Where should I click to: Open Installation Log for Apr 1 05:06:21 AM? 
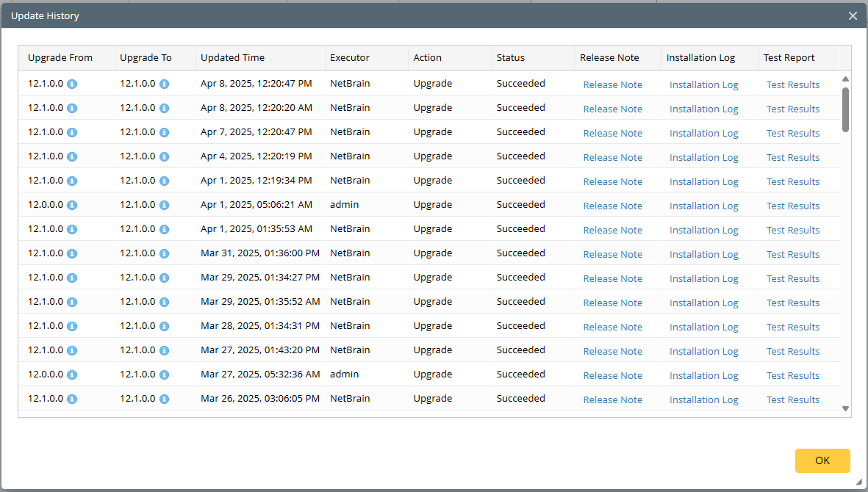[x=703, y=206]
